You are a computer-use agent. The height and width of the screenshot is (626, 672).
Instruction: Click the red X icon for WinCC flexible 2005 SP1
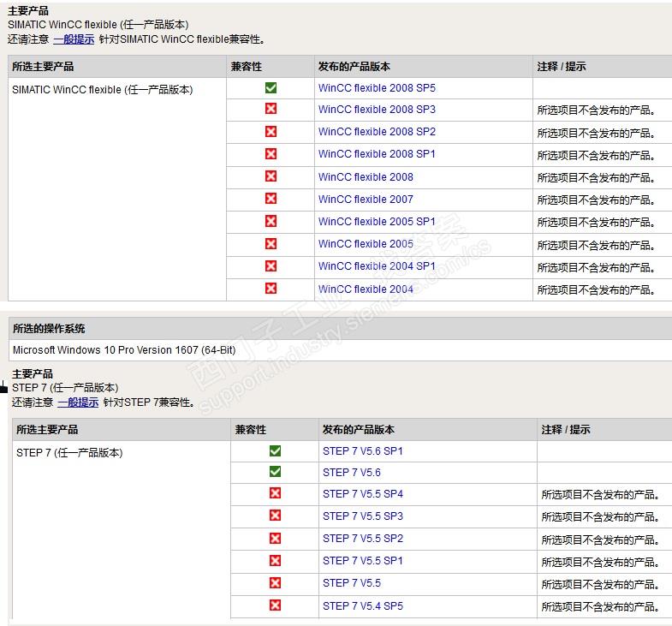(x=271, y=221)
